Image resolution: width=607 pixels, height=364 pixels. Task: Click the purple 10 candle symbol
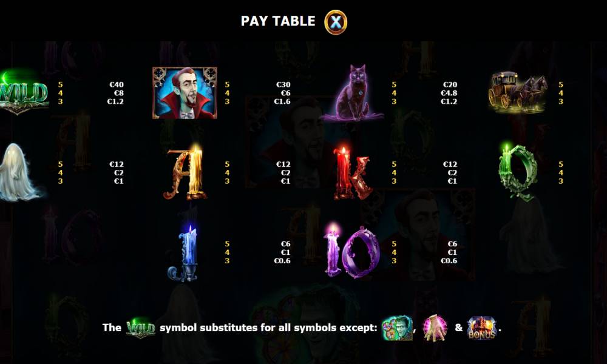tap(351, 251)
